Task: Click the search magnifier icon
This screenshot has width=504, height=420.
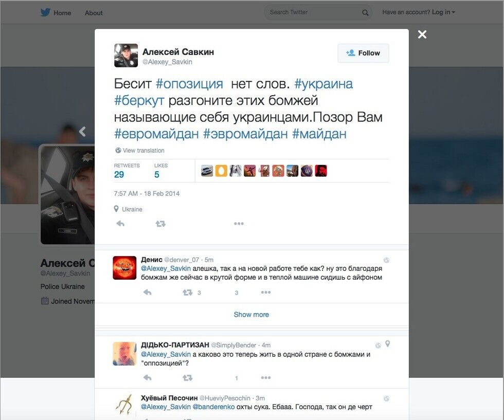Action: (365, 12)
